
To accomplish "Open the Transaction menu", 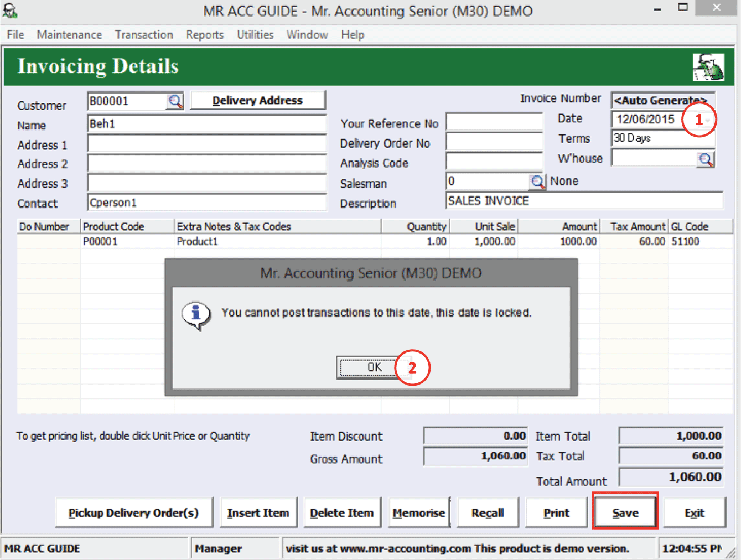I will point(144,35).
